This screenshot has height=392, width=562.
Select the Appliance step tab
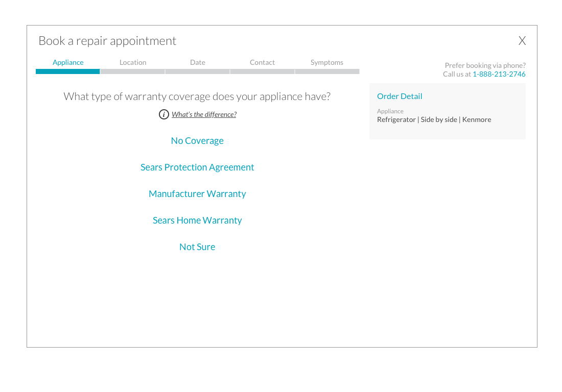[x=68, y=62]
